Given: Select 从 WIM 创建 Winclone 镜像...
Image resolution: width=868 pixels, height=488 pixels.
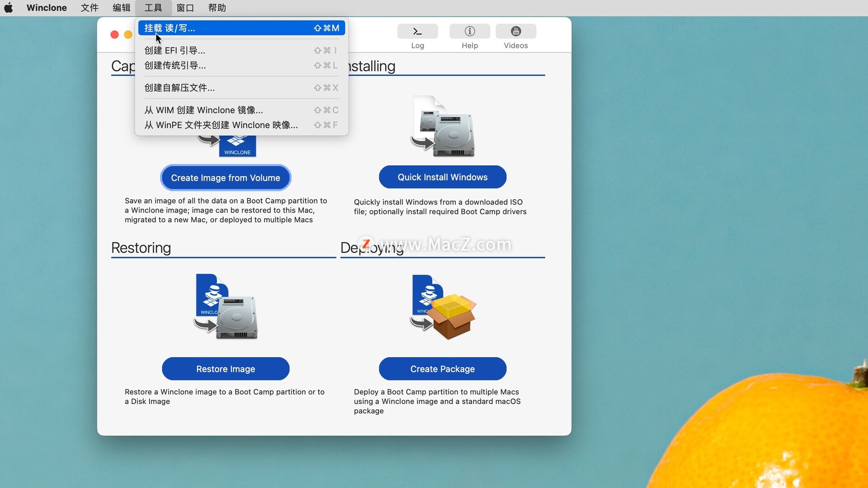Looking at the screenshot, I should coord(241,110).
